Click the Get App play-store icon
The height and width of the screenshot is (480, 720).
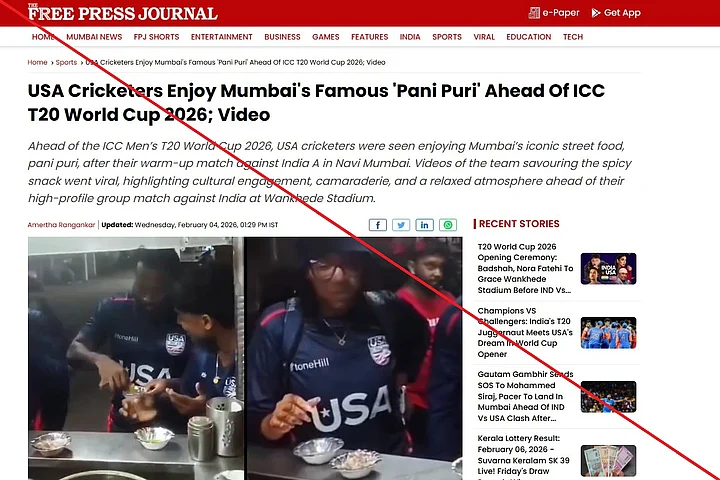pos(596,13)
